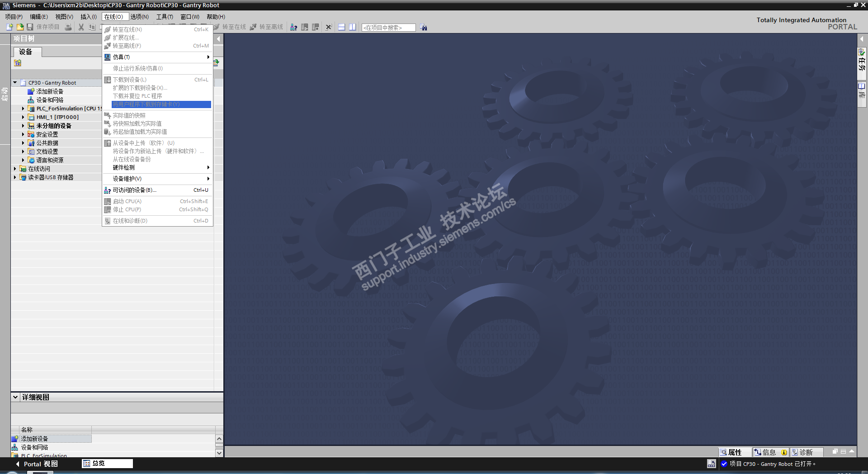Screen dimensions: 868x474
Task: Click the status bar editor list icon
Action: pos(712,464)
